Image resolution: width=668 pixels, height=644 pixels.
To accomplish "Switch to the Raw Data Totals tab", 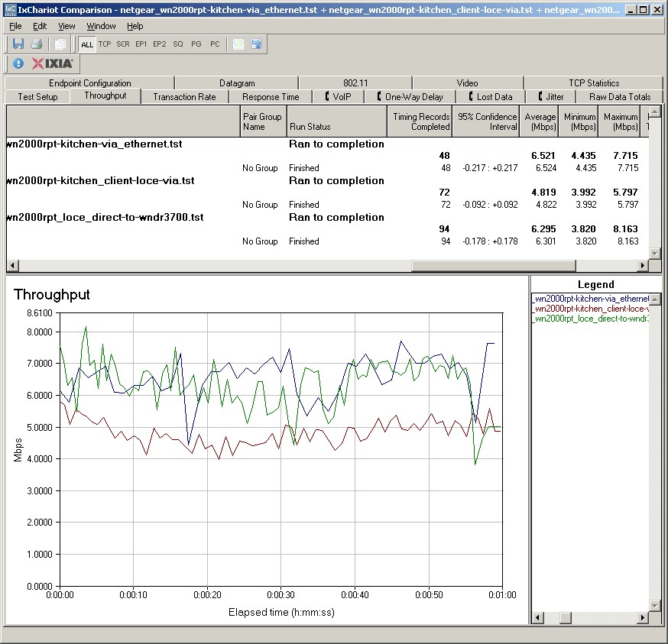I will point(620,97).
